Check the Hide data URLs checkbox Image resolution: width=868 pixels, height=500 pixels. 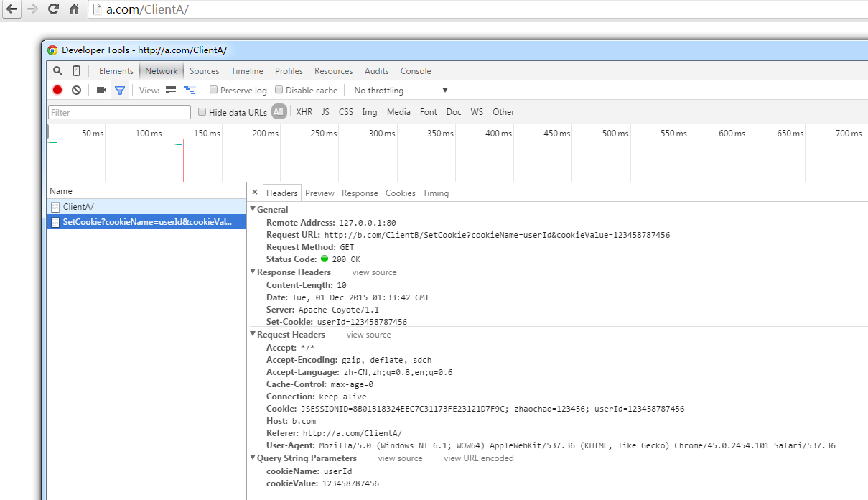pos(202,111)
